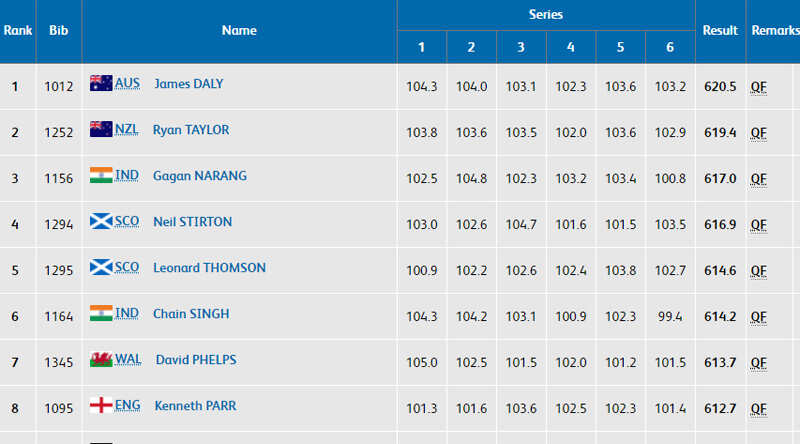
Task: Click India flag next to Chain SINGH
Action: click(x=101, y=313)
